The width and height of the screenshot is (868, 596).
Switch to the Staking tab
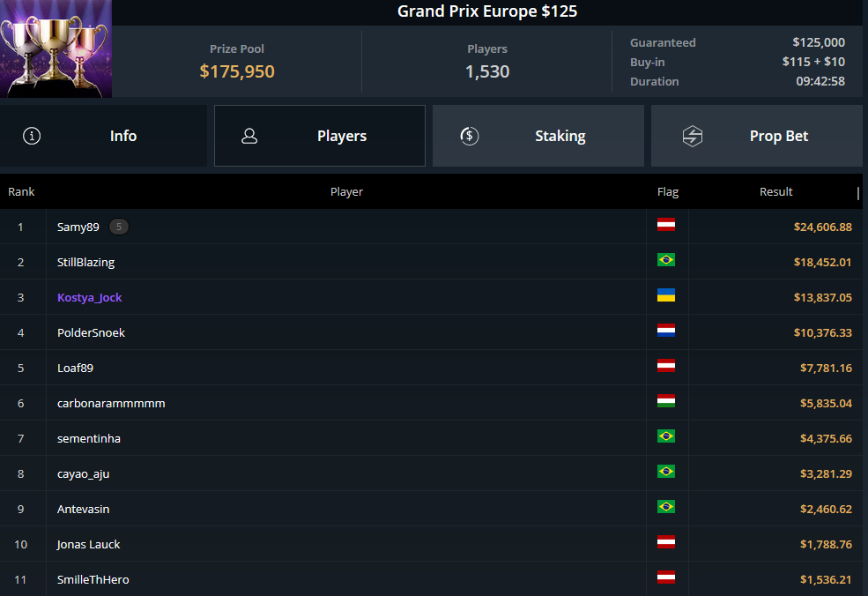tap(538, 136)
